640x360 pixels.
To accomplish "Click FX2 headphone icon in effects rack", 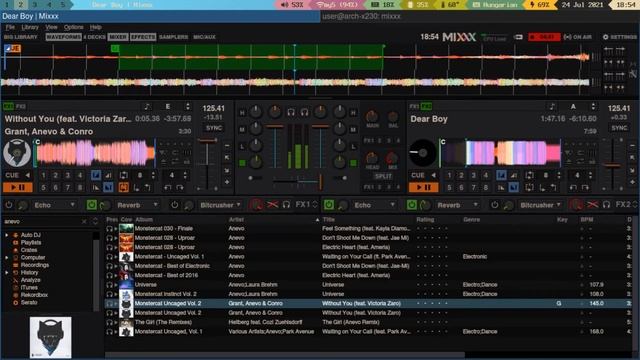I will [606, 204].
